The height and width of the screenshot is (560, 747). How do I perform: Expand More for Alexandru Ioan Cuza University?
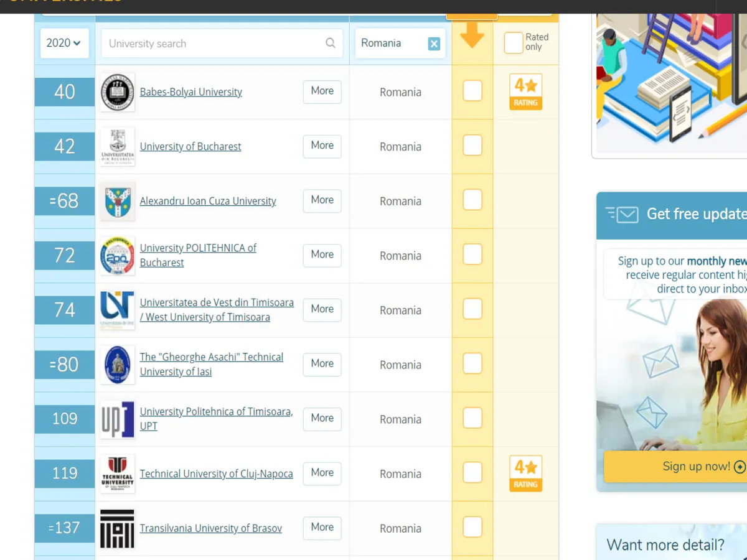pos(322,200)
